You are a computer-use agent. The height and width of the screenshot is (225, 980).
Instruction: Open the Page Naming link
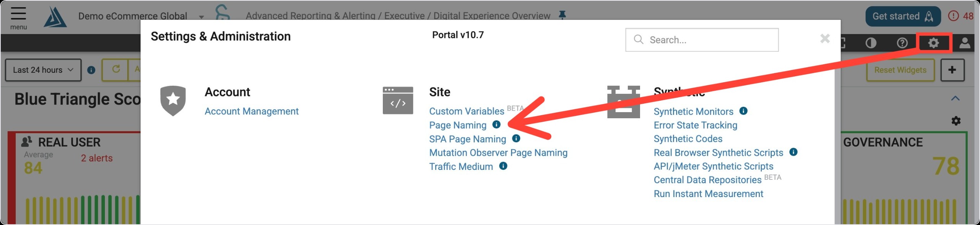(x=458, y=125)
